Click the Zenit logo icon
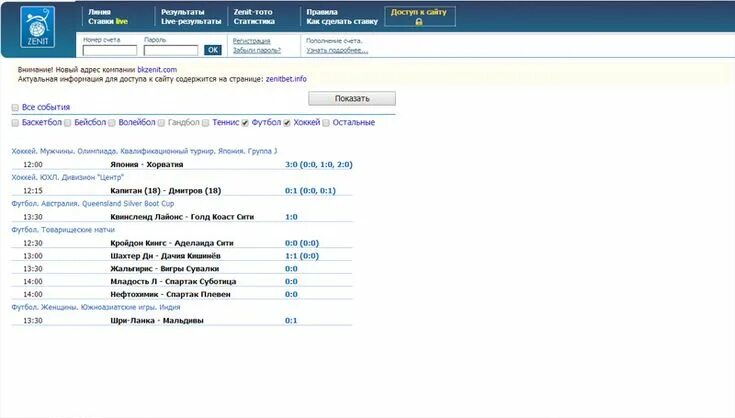The width and height of the screenshot is (735, 418). 38,27
